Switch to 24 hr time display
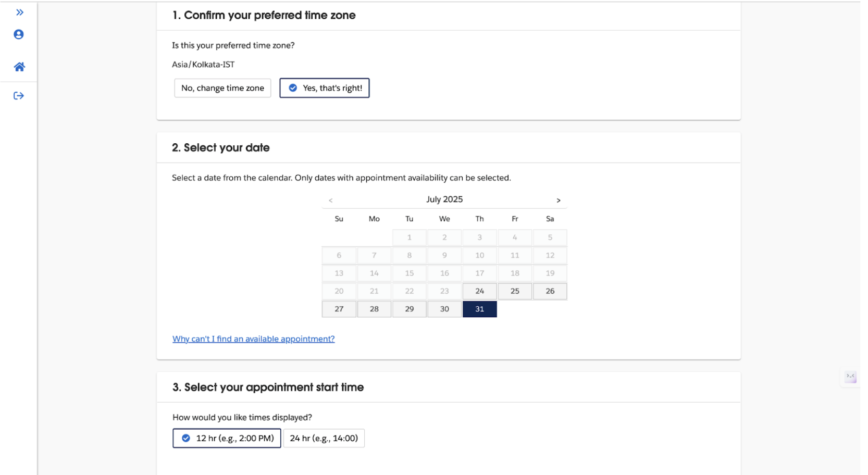This screenshot has width=868, height=475. [324, 438]
